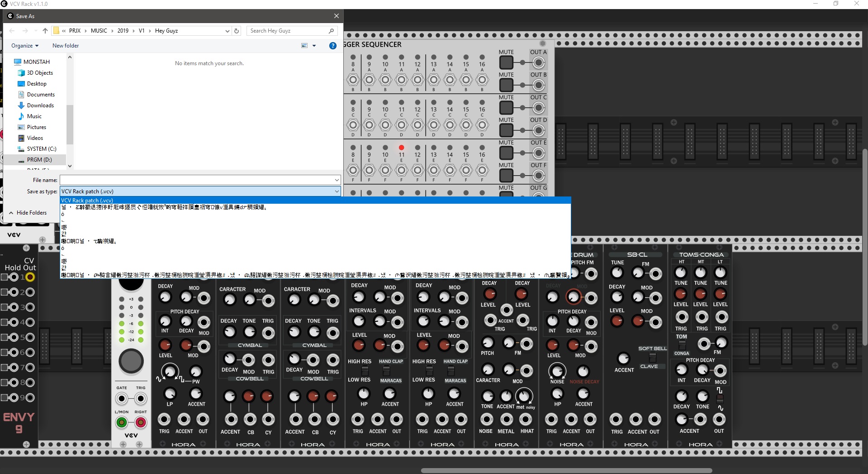Click the VCV mixer GATE input jack

pyautogui.click(x=121, y=399)
